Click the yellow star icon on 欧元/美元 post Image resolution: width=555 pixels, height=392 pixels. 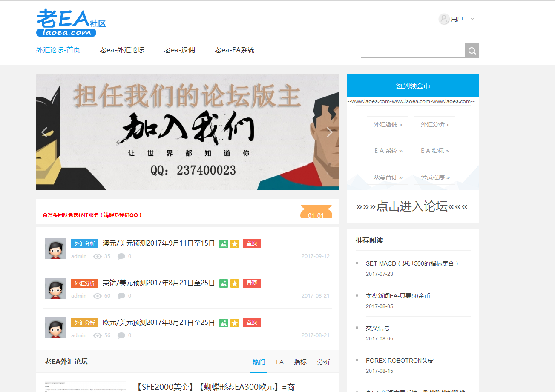point(235,323)
